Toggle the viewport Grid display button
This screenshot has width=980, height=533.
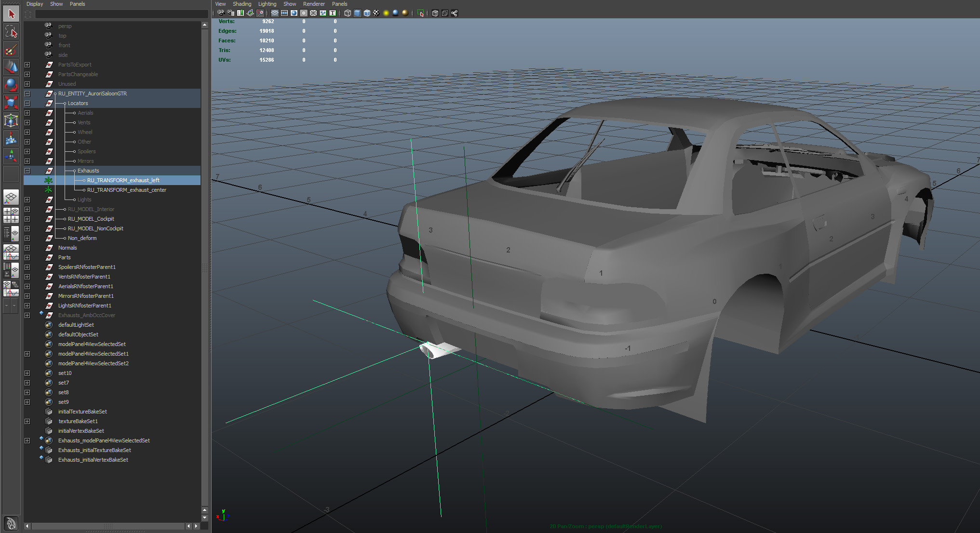275,13
